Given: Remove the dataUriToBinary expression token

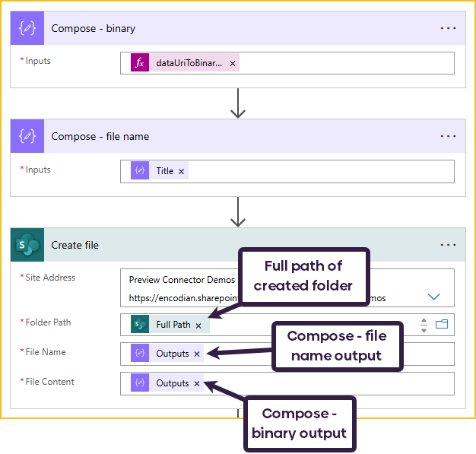Looking at the screenshot, I should tap(233, 63).
